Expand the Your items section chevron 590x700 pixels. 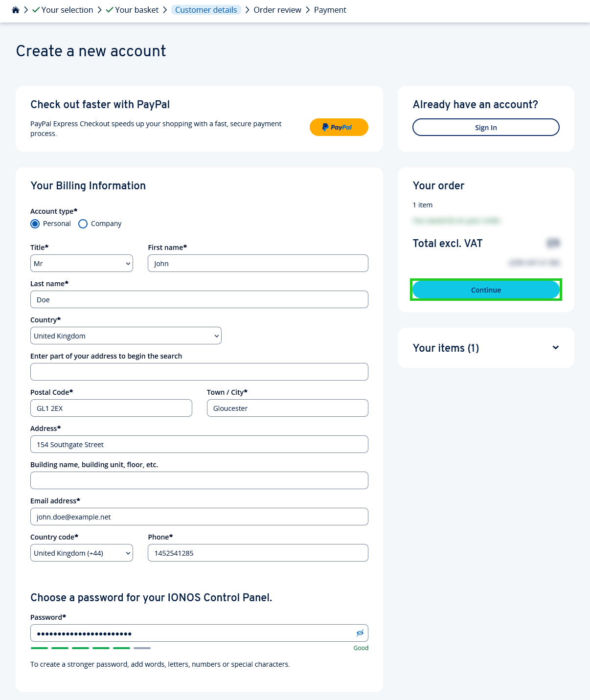pos(555,348)
